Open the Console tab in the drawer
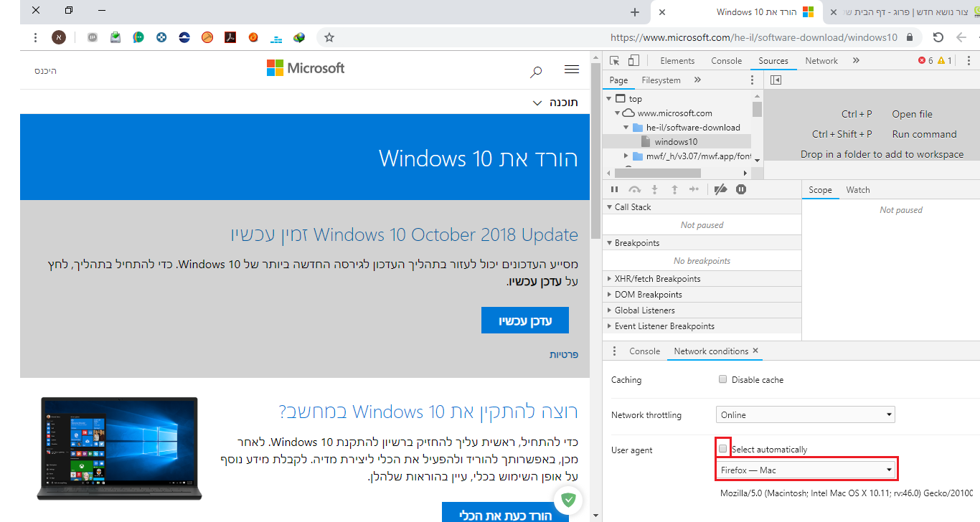980x522 pixels. tap(644, 351)
